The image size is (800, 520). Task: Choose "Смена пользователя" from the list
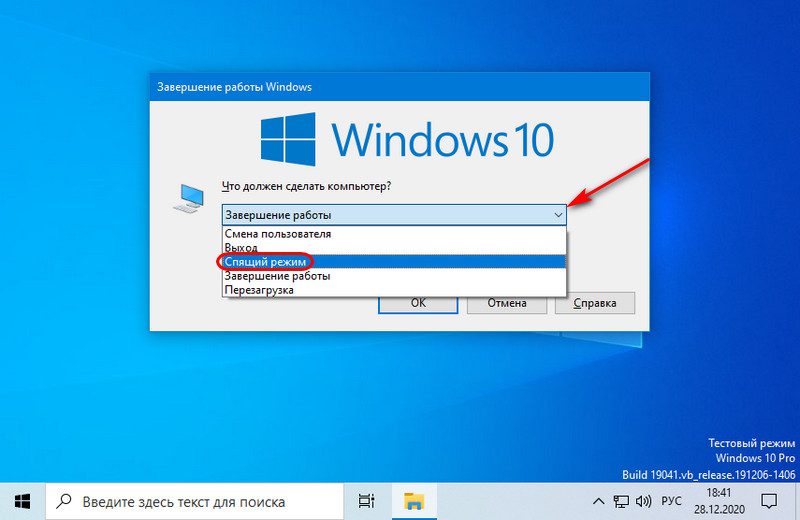point(394,234)
